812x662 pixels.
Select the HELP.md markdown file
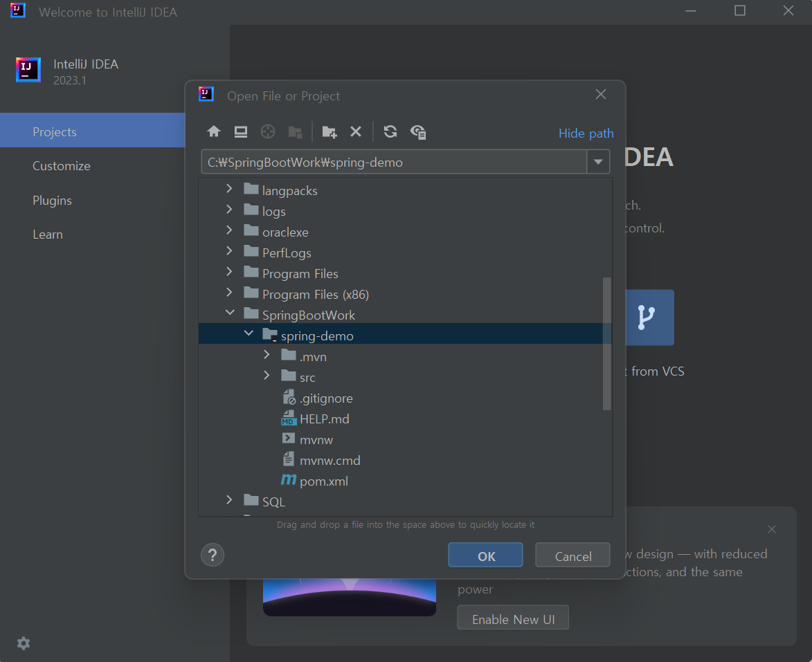pyautogui.click(x=316, y=419)
